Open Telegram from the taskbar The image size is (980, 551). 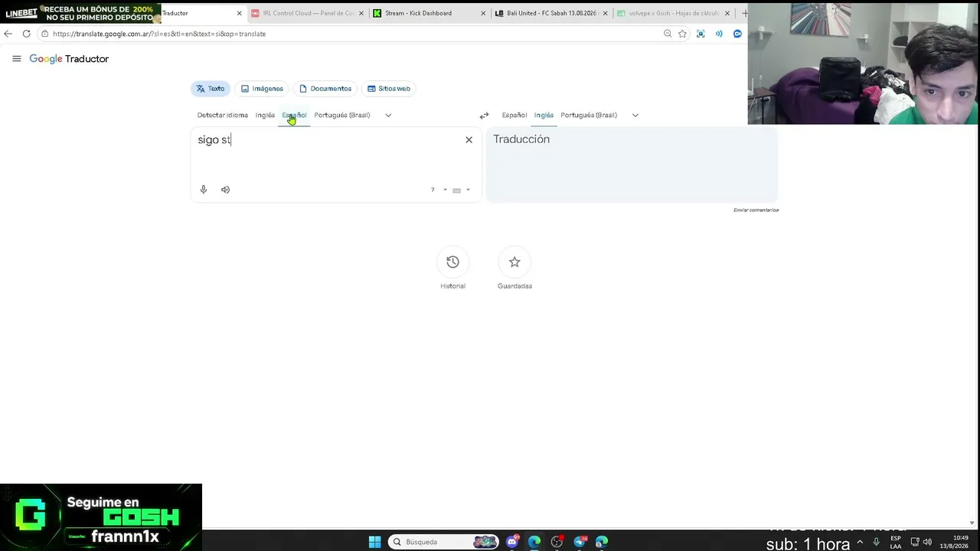coord(580,542)
